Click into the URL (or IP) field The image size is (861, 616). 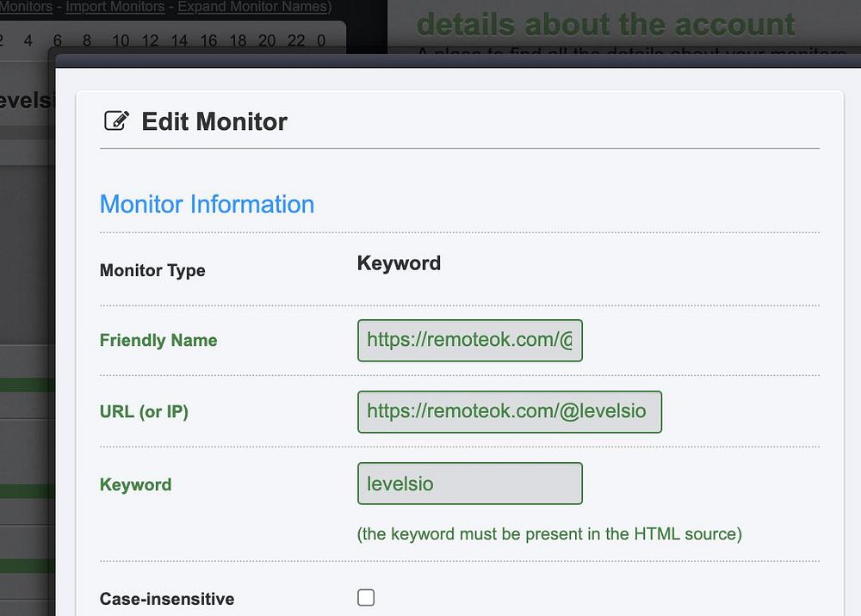tap(509, 411)
